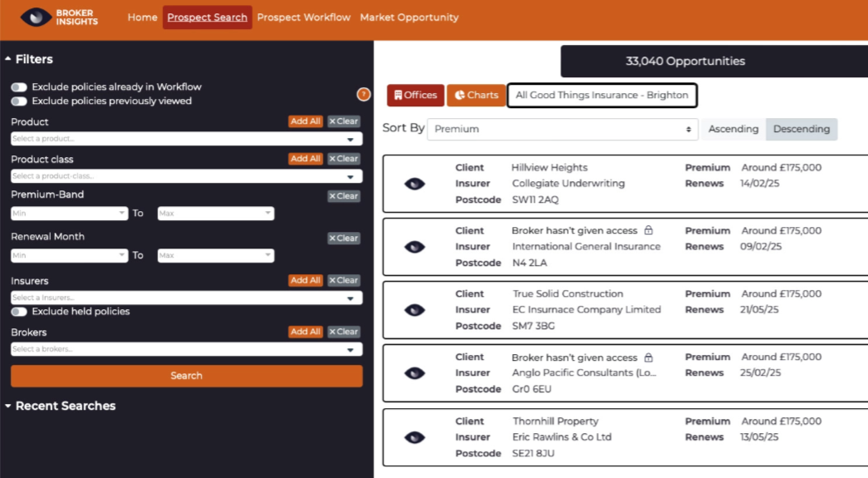Viewport: 868px width, 478px height.
Task: Click renewal date 09/02/25
Action: point(761,246)
